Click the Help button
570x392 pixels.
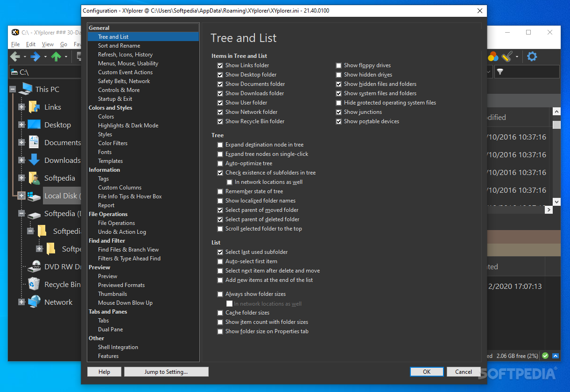click(105, 372)
